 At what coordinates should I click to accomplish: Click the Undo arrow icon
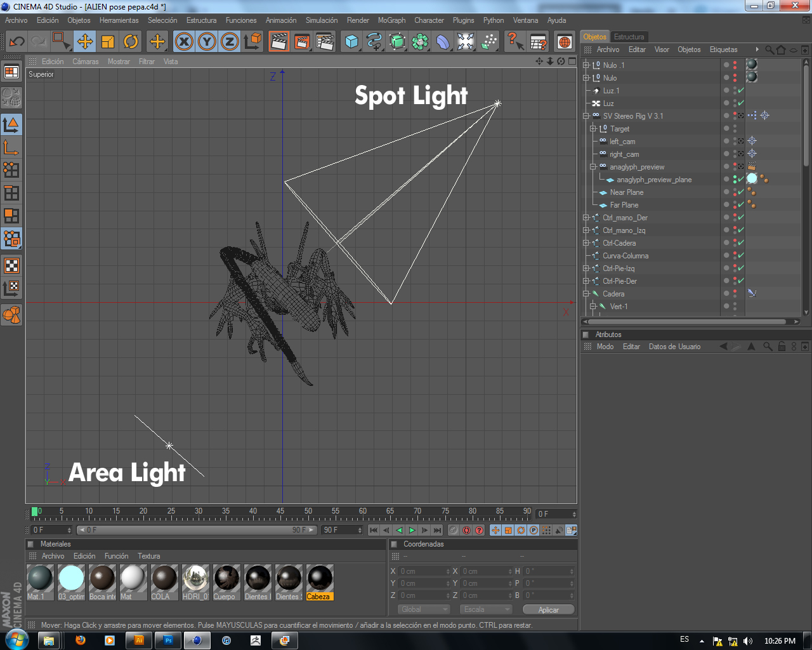pyautogui.click(x=17, y=42)
